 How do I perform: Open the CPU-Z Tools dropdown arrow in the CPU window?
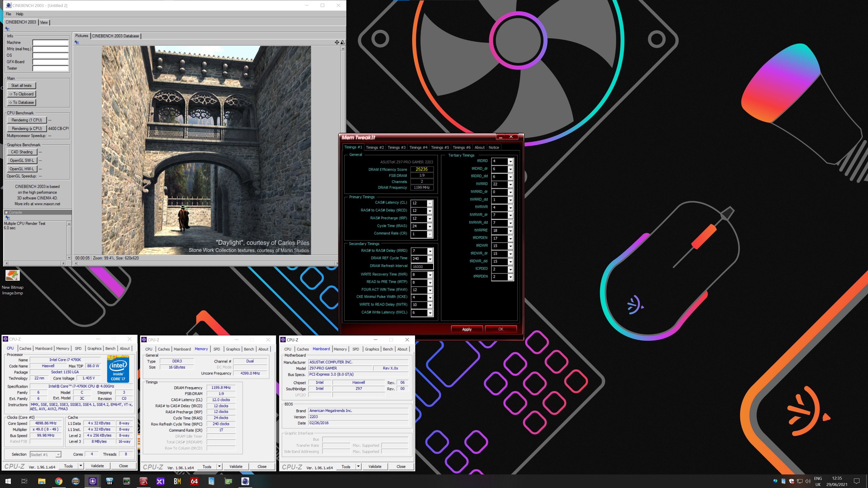[80, 466]
